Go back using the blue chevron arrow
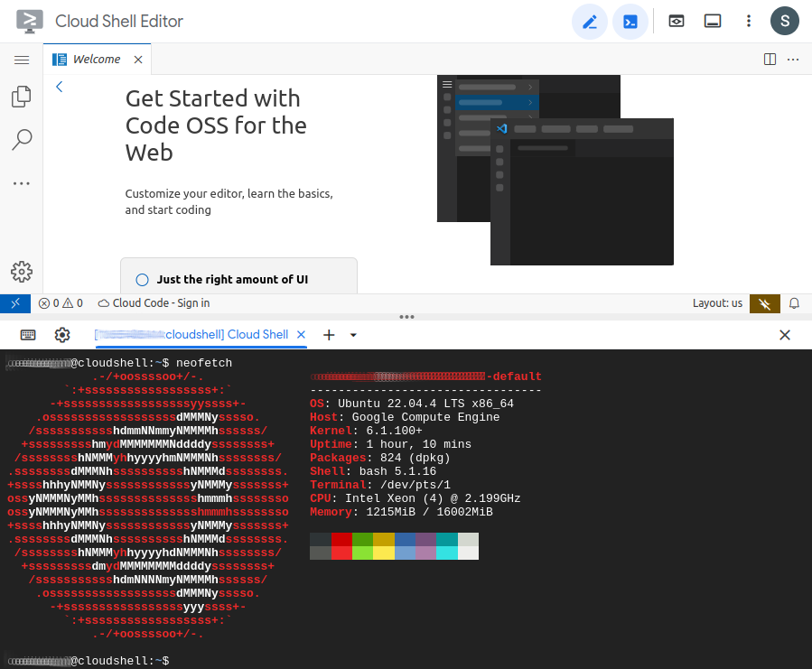This screenshot has width=812, height=669. click(x=60, y=87)
